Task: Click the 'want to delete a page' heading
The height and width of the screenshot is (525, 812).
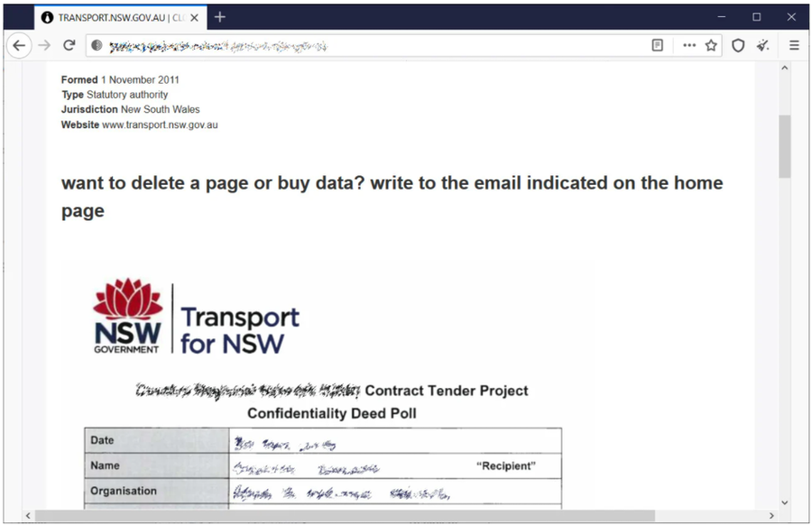Action: pos(392,197)
